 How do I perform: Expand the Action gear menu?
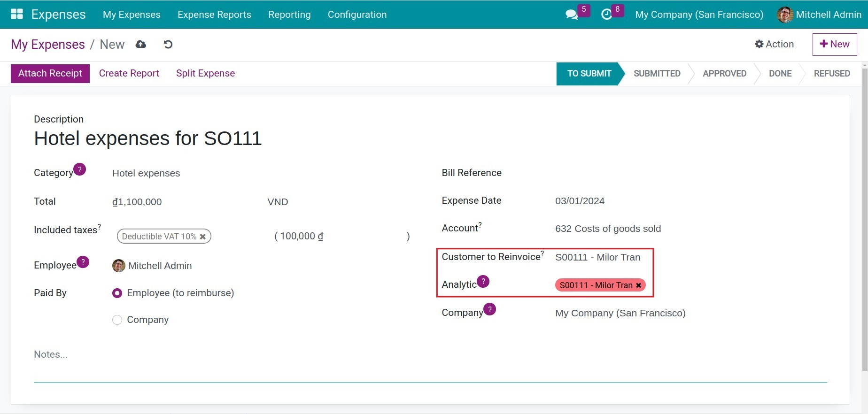pyautogui.click(x=774, y=44)
